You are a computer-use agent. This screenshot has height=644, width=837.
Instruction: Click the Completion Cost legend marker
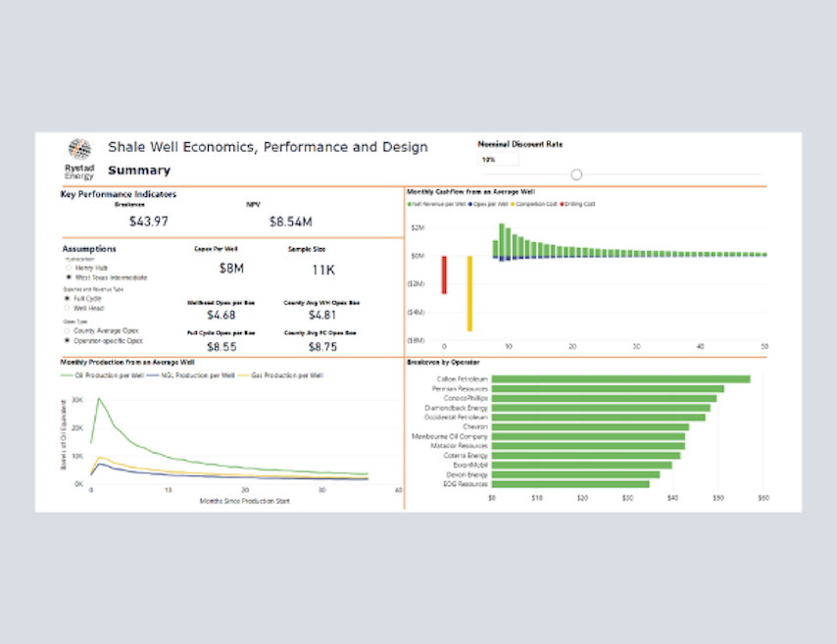point(513,204)
